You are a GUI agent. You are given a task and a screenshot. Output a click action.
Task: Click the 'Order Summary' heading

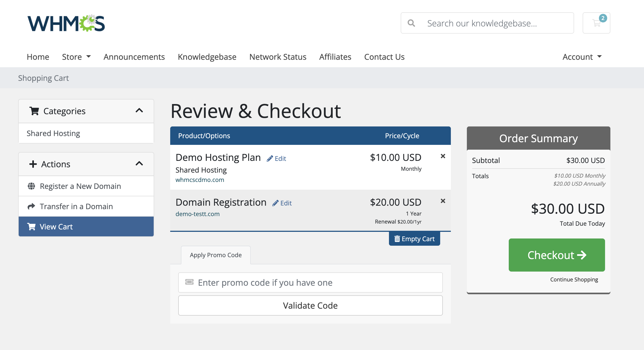[538, 138]
